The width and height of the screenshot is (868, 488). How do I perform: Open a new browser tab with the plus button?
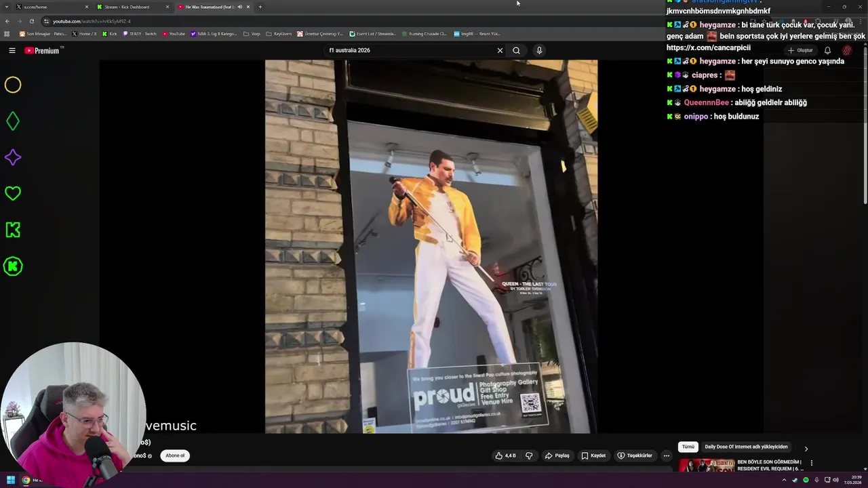coord(260,7)
